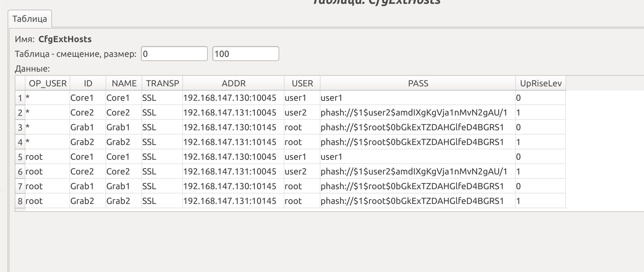
Task: Select the PASS column header
Action: coord(418,83)
